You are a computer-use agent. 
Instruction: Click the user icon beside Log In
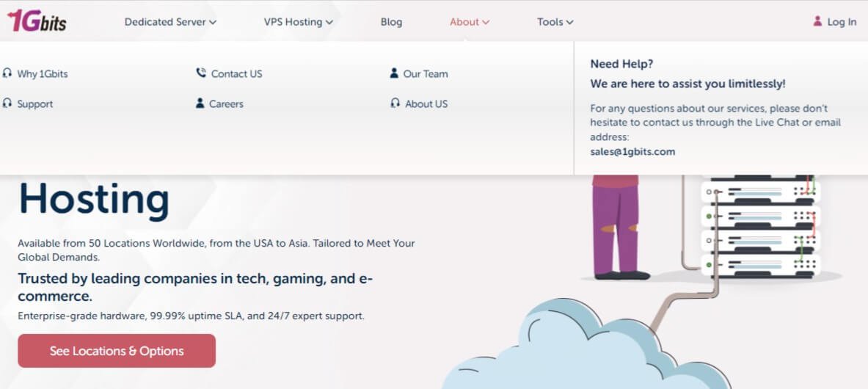click(817, 21)
